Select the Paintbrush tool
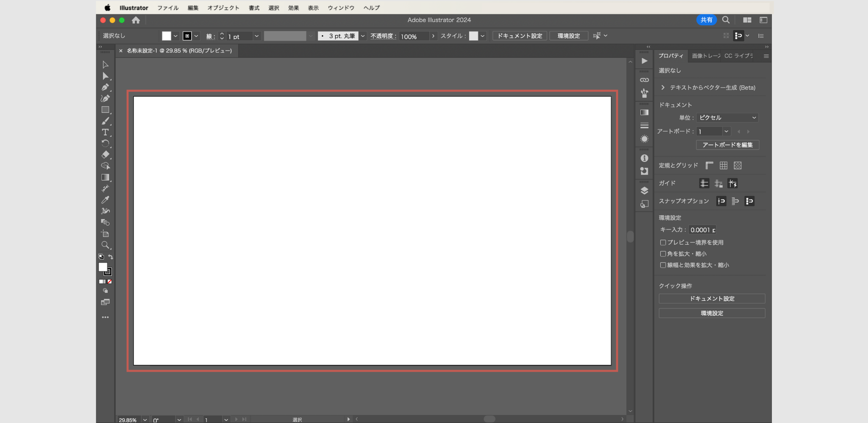Screen dimensions: 868x423 (105, 121)
